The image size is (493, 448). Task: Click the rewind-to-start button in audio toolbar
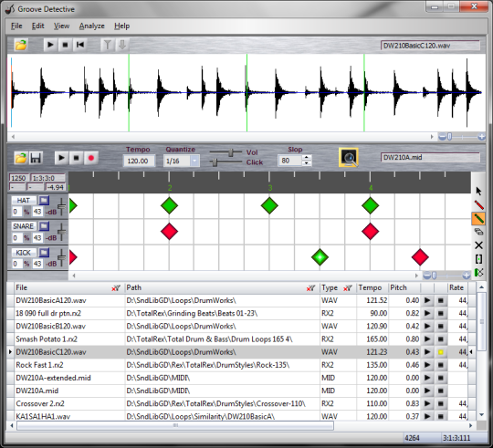click(80, 45)
